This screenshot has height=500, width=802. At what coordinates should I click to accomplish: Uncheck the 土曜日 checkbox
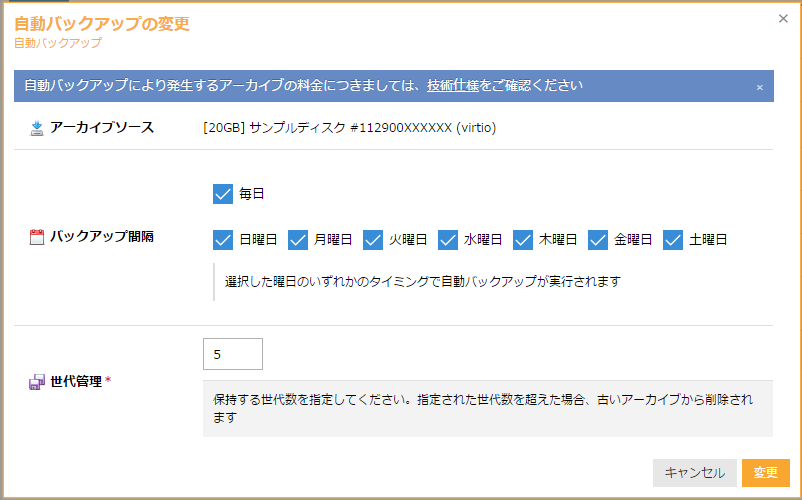point(673,240)
